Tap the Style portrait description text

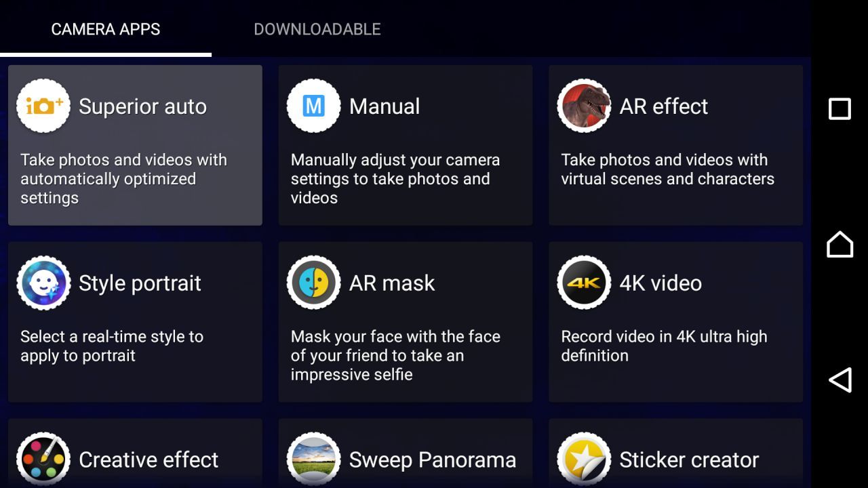pyautogui.click(x=112, y=346)
